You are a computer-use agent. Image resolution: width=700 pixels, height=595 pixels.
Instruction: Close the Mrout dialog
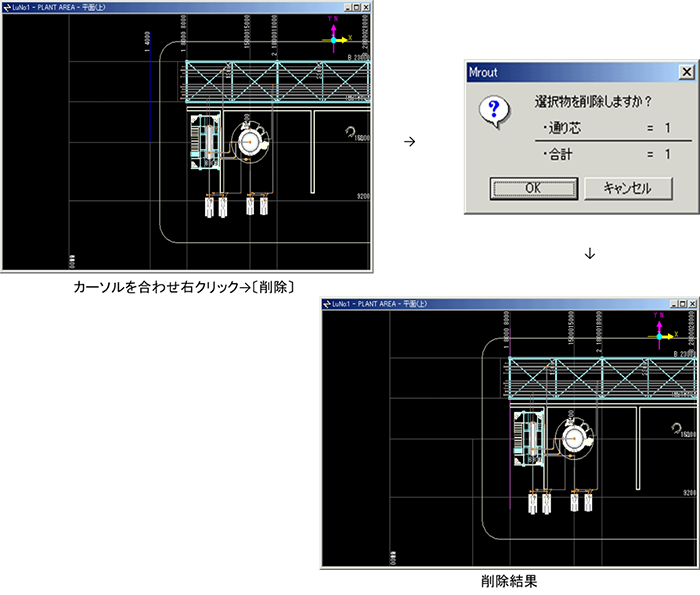[x=685, y=73]
